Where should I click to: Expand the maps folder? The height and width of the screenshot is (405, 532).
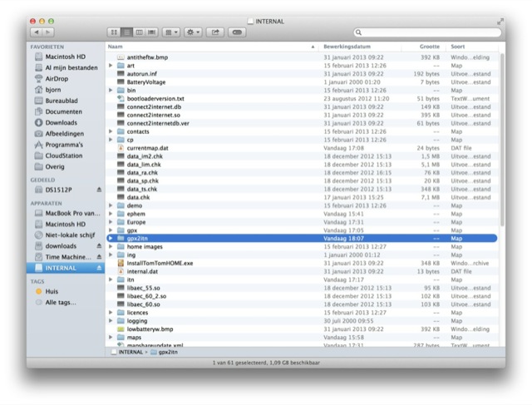(111, 337)
